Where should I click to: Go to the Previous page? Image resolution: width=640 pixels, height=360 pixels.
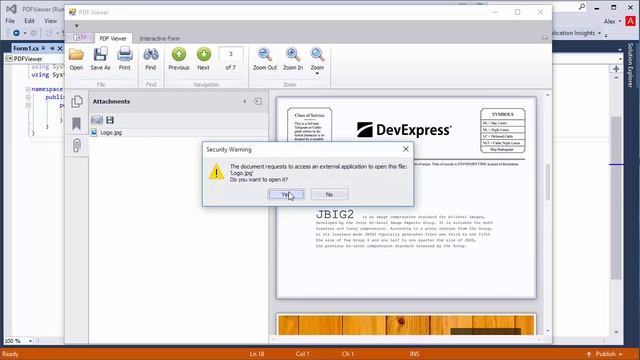pos(179,59)
